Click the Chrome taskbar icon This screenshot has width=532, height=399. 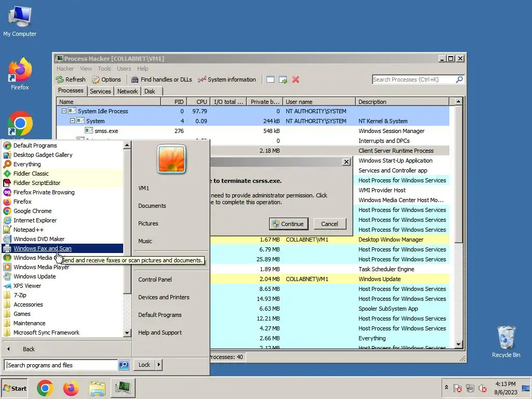point(45,388)
